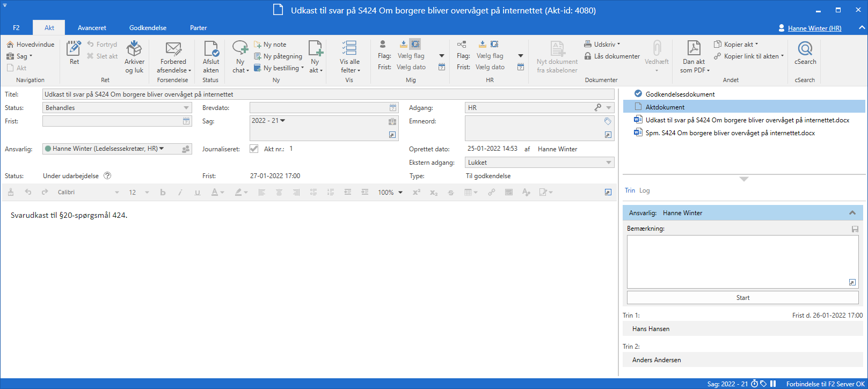This screenshot has width=868, height=389.
Task: Click the Adgang key search icon
Action: click(x=598, y=108)
